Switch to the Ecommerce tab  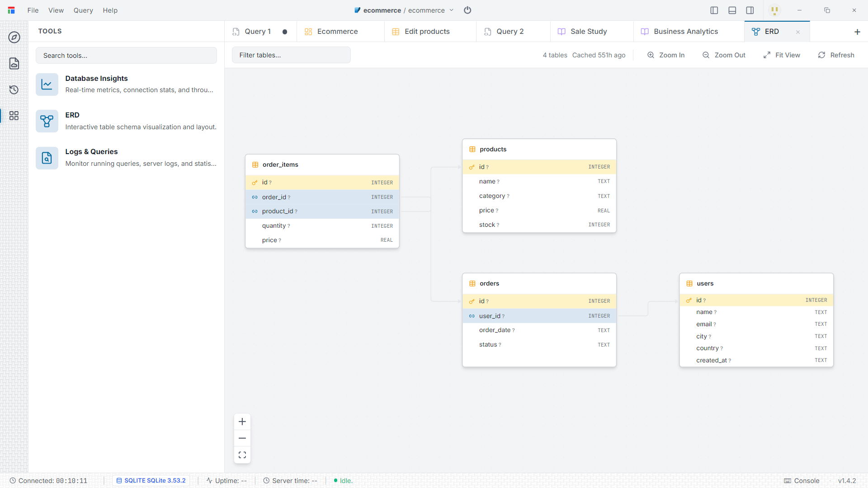click(x=340, y=32)
